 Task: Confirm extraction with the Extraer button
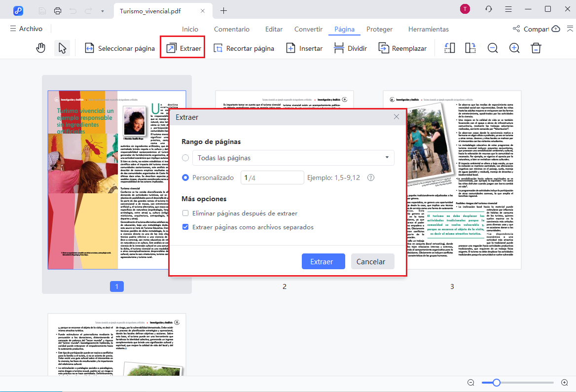click(324, 261)
